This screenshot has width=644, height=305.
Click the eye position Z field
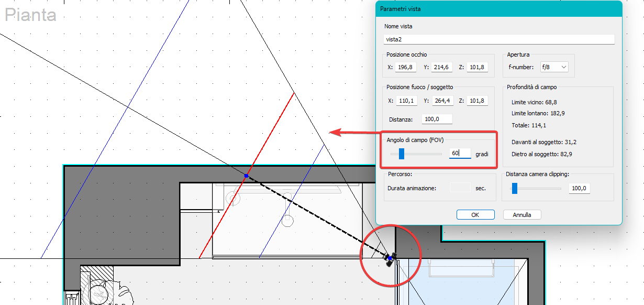point(477,67)
